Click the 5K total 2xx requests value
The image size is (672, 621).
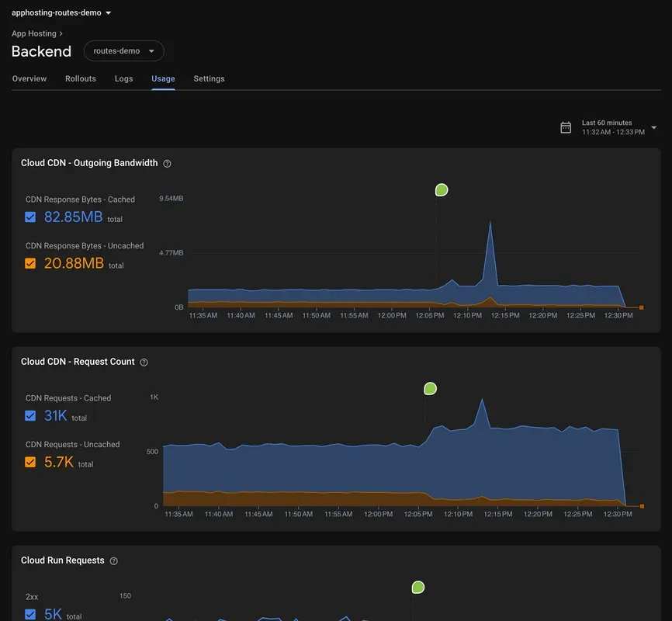pyautogui.click(x=53, y=614)
